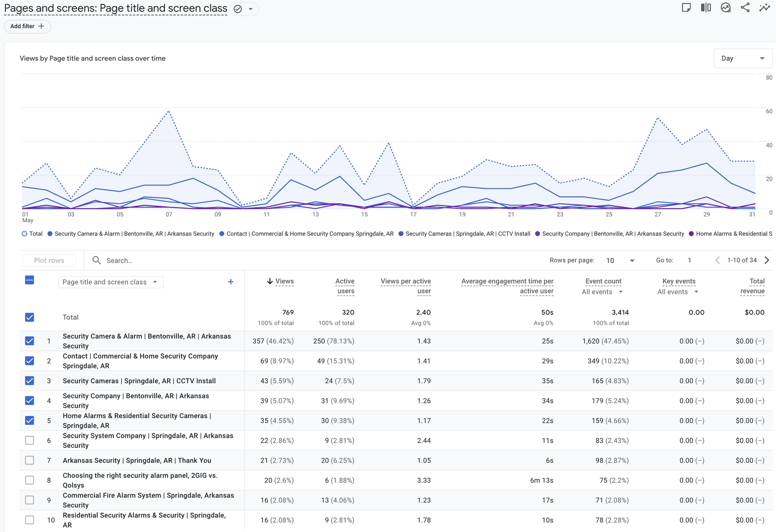The image size is (776, 532).
Task: Expand Rows per page dropdown
Action: (620, 261)
